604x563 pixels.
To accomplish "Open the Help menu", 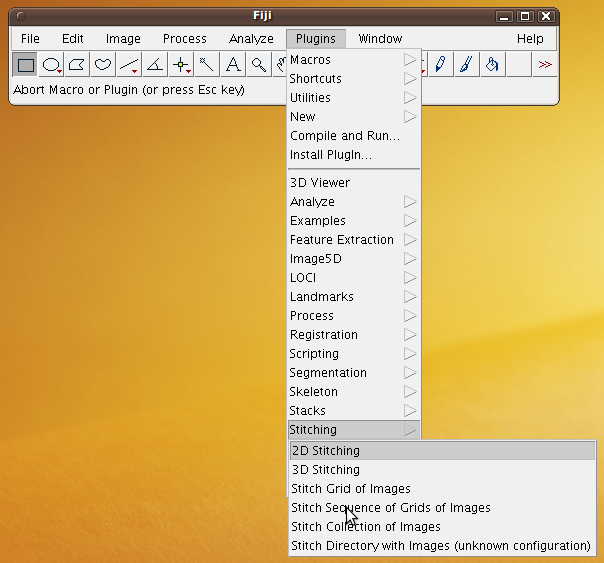I will point(530,39).
